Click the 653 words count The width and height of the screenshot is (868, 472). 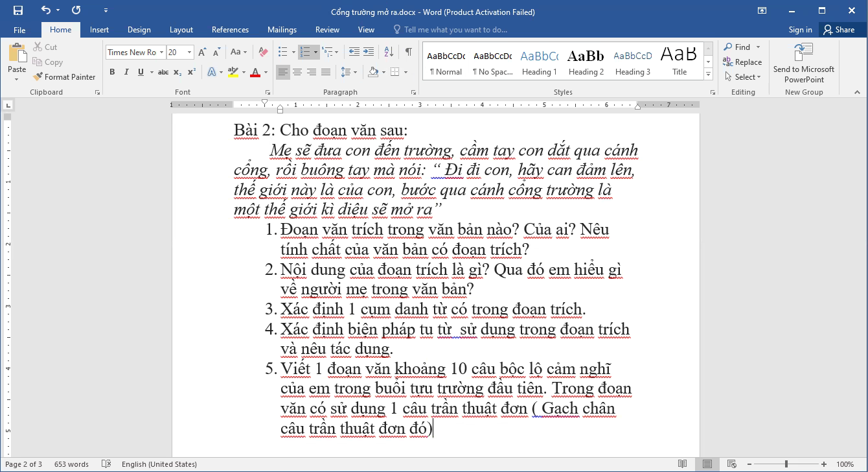[71, 464]
